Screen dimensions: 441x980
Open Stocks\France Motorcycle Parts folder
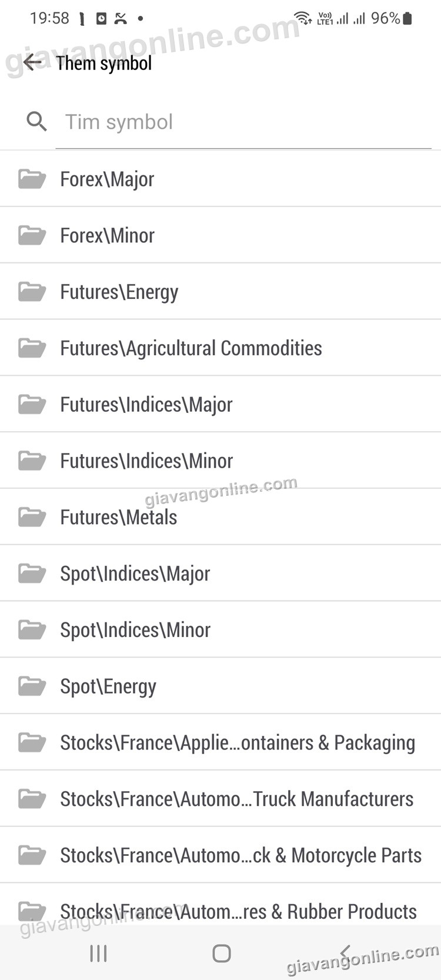click(x=240, y=855)
